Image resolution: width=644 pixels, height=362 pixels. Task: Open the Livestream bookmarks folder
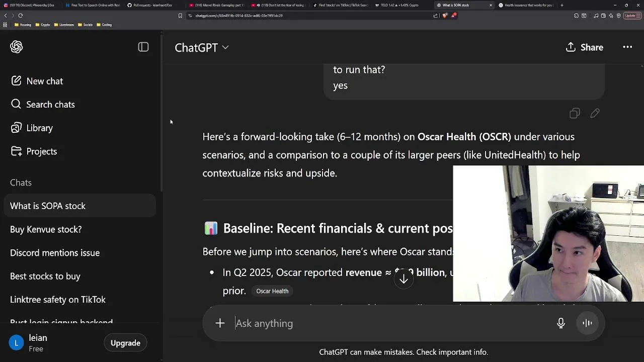click(x=64, y=25)
